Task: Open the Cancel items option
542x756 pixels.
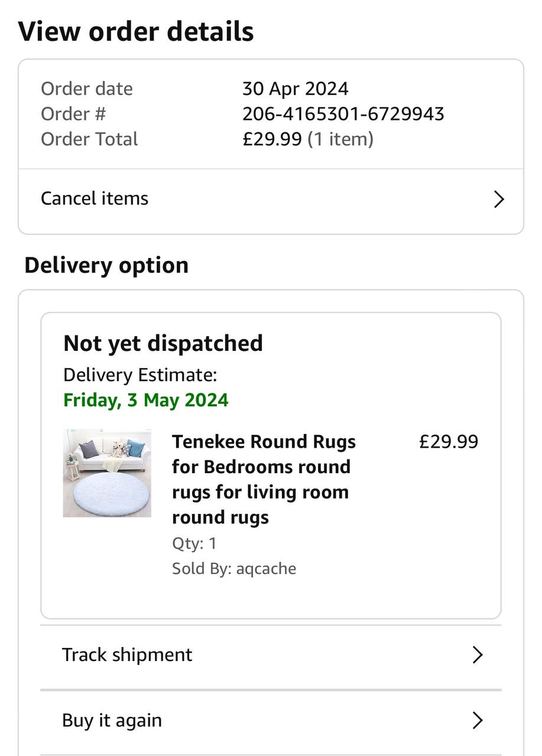Action: pos(95,198)
